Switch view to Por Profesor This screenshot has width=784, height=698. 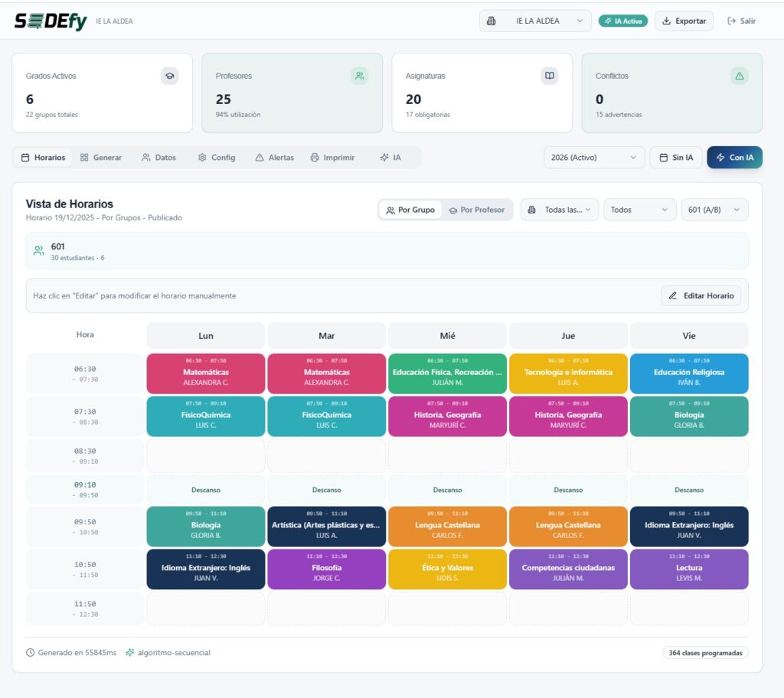coord(476,210)
